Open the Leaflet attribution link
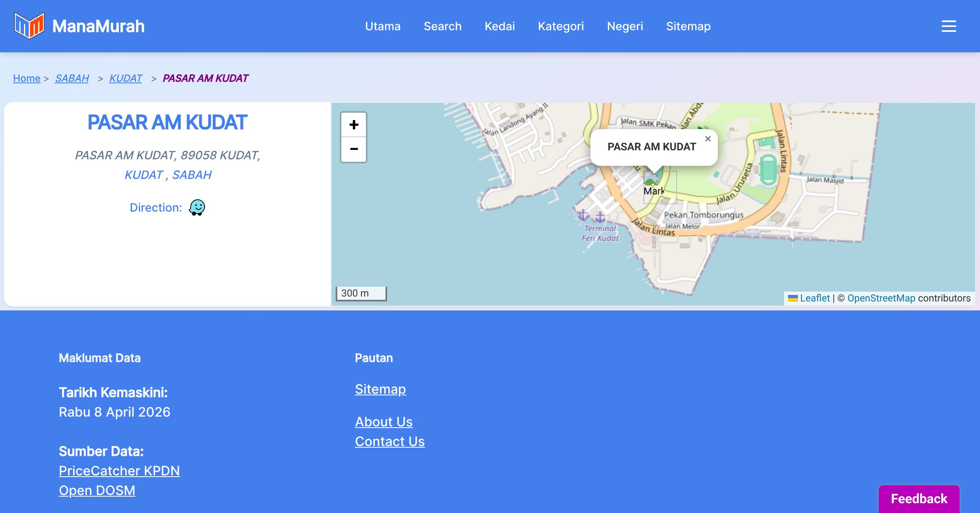Viewport: 980px width, 513px height. pos(815,298)
